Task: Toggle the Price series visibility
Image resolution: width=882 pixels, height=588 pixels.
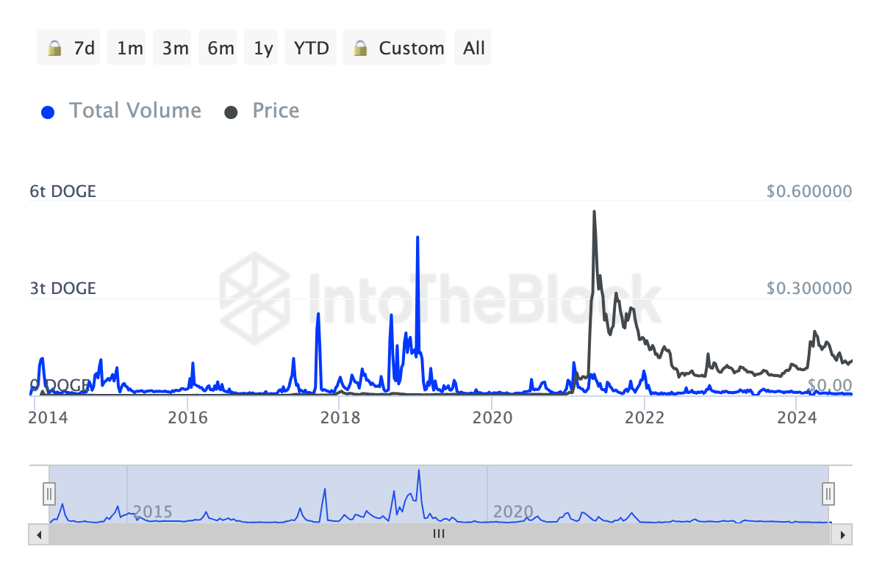Action: click(x=276, y=111)
